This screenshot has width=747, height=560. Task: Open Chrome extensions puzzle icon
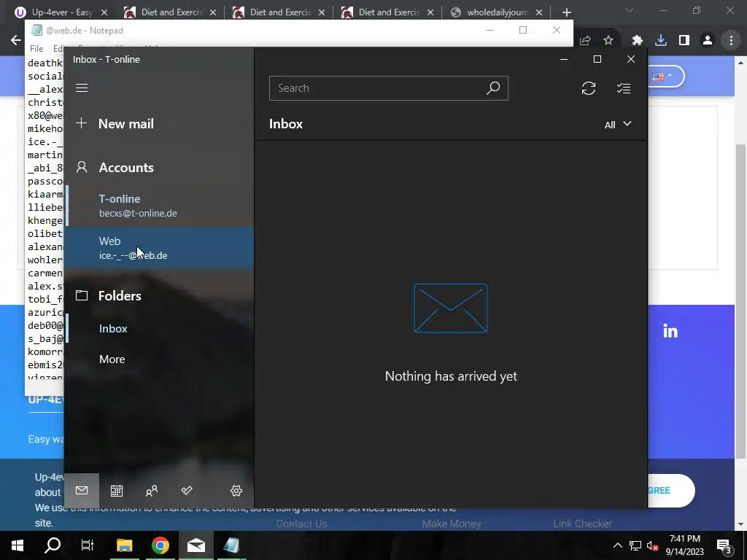638,41
